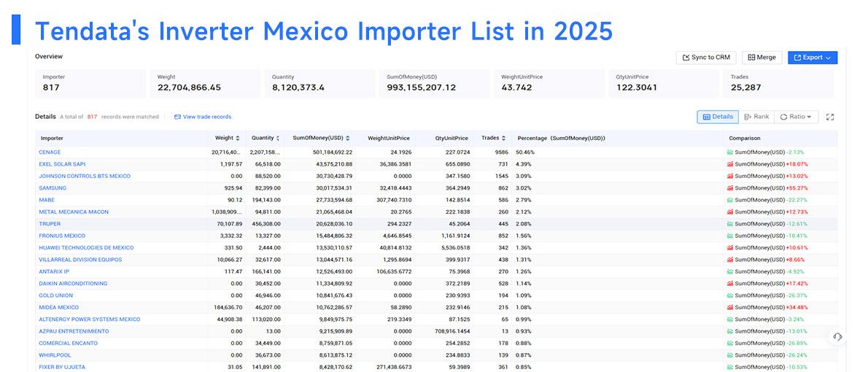The image size is (868, 372).
Task: Open the ANTARIX IP importer
Action: [54, 272]
